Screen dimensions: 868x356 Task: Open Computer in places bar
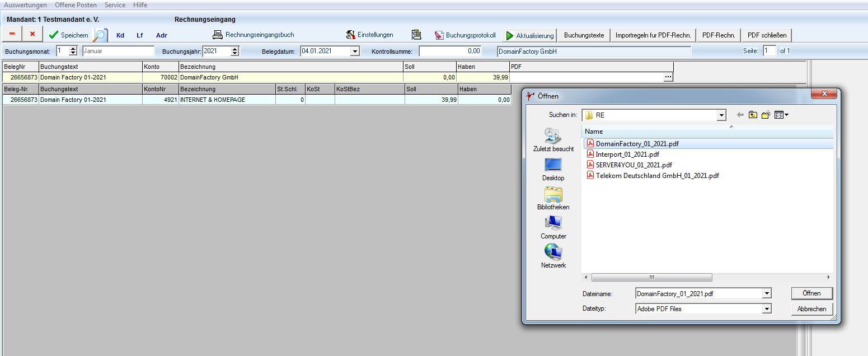[x=553, y=227]
